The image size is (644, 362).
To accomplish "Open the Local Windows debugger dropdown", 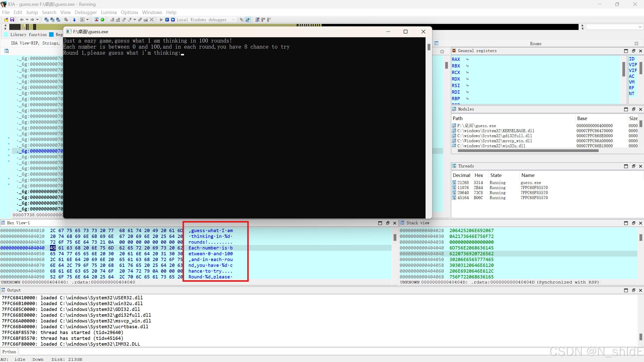I will click(x=233, y=20).
